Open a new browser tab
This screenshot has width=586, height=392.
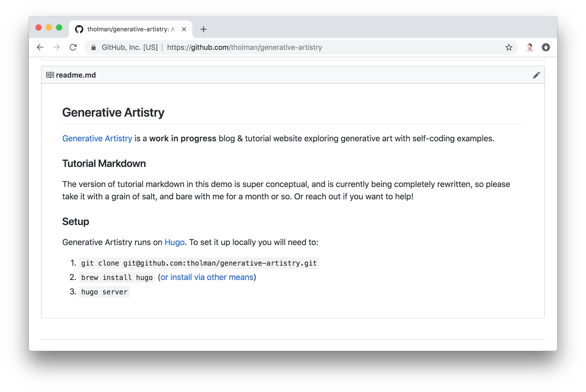[x=203, y=29]
